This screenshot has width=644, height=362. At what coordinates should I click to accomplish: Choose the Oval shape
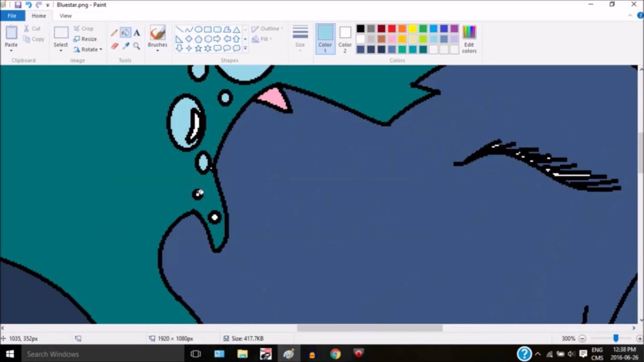click(198, 30)
